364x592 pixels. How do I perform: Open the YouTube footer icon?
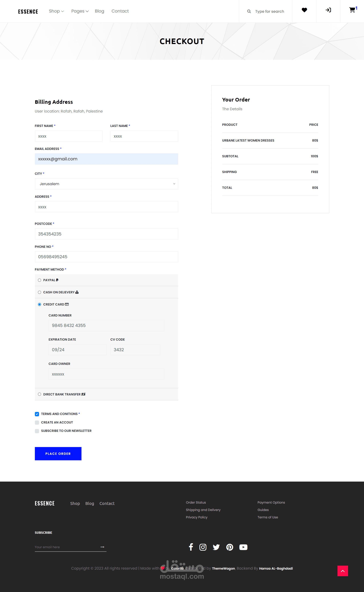243,547
